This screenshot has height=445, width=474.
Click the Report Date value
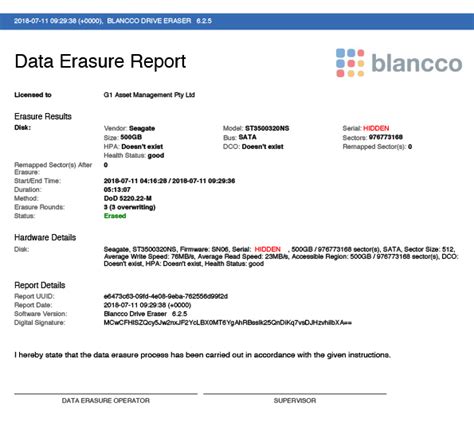147,305
